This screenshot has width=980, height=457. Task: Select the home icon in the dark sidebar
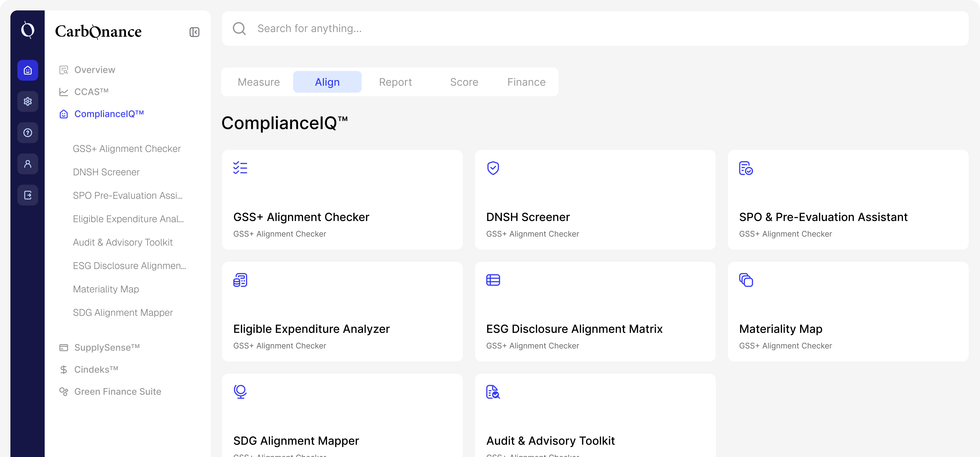pyautogui.click(x=27, y=70)
